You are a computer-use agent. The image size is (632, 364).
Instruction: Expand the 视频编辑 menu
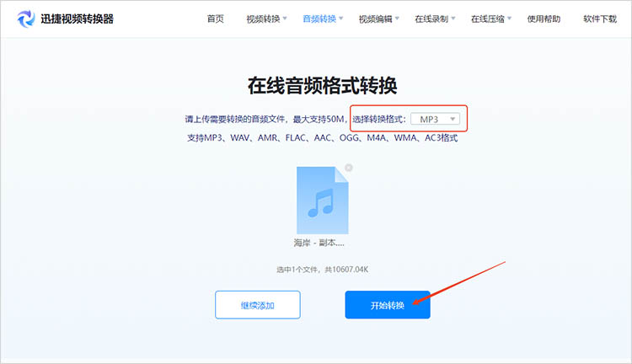click(x=379, y=19)
